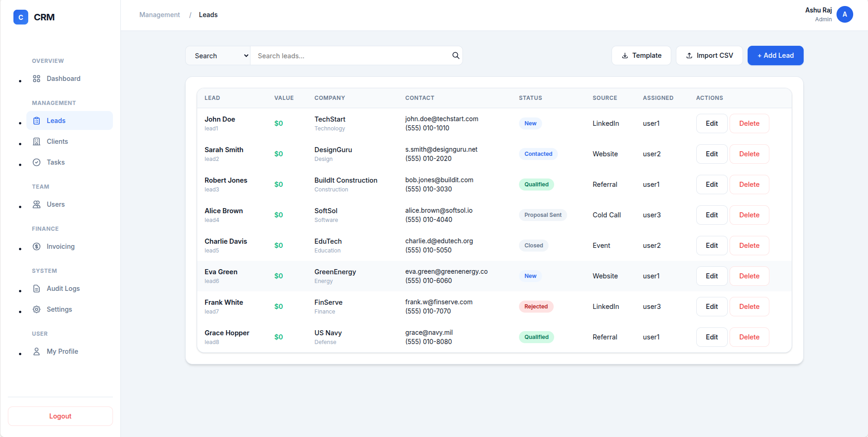The height and width of the screenshot is (437, 868).
Task: Select the Leads clipboard icon in sidebar
Action: click(x=36, y=120)
